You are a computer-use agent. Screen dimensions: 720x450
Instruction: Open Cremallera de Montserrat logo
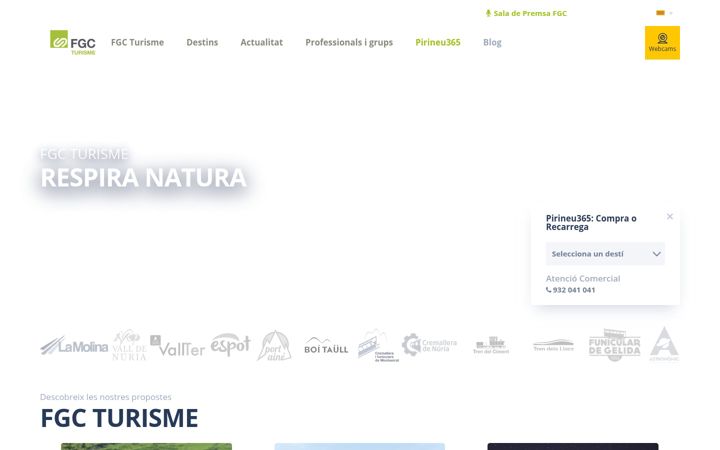click(378, 345)
